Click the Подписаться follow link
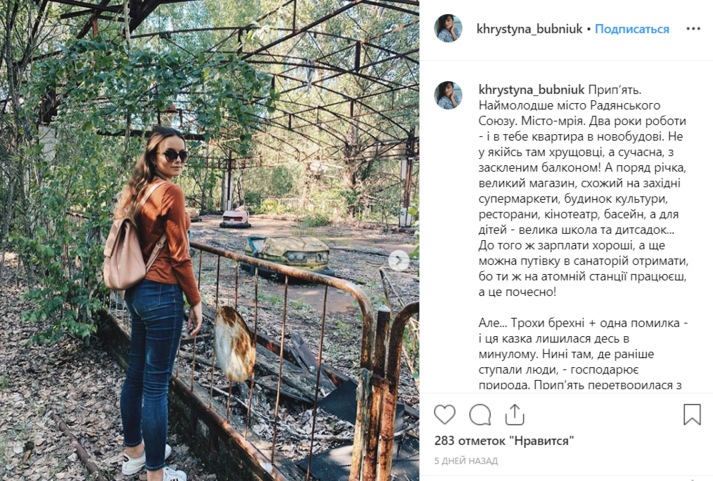 pyautogui.click(x=632, y=29)
